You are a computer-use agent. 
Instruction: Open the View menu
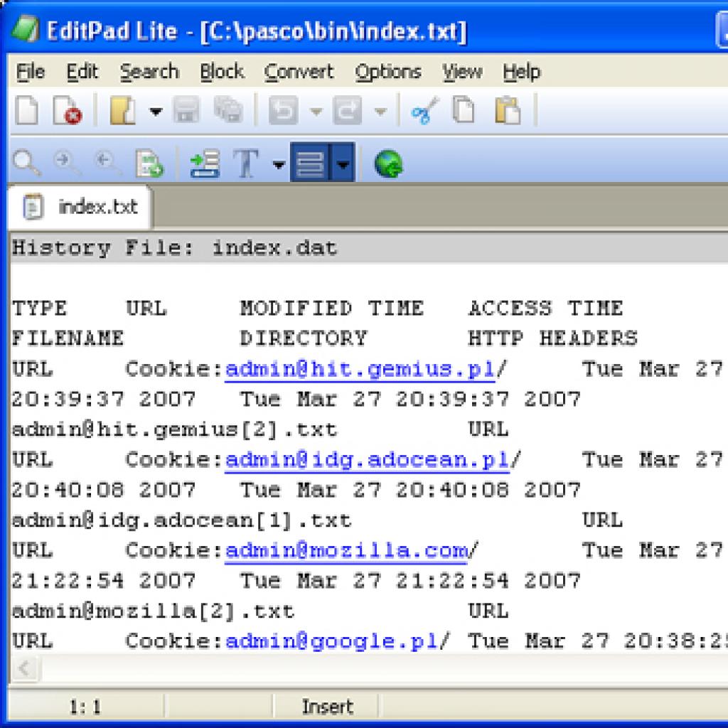462,72
